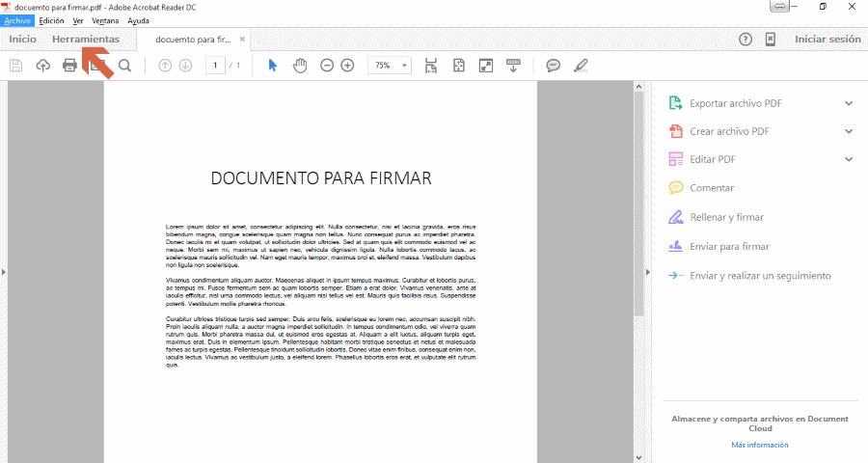The image size is (868, 463).
Task: Open Enviar y realizar un seguimiento
Action: tap(760, 275)
